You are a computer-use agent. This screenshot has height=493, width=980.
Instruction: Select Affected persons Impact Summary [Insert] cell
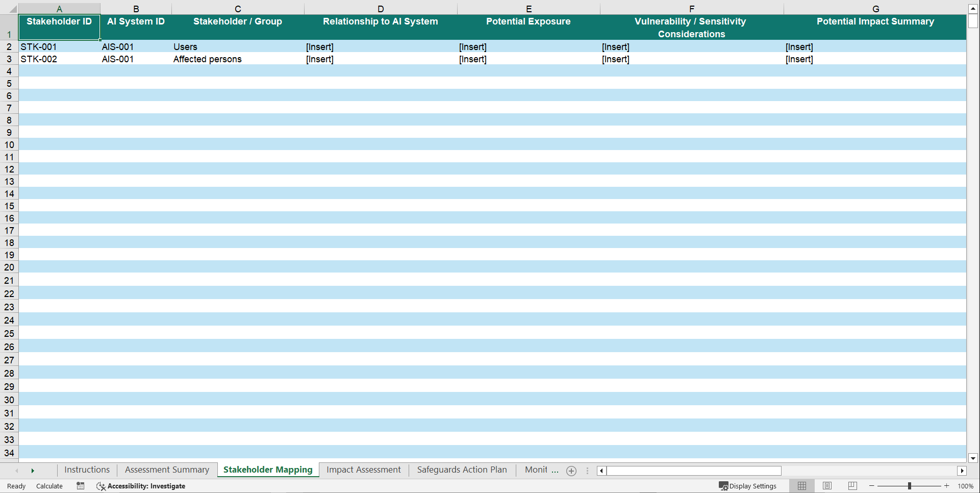[875, 59]
